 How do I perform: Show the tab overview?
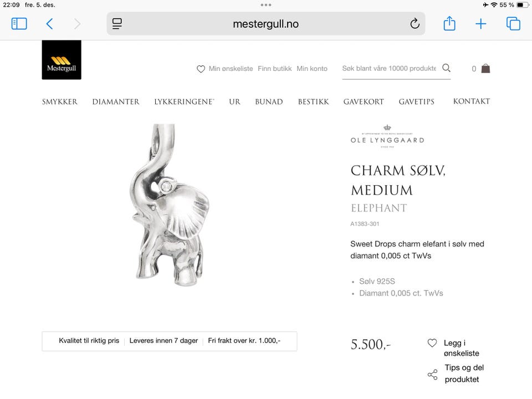pos(513,24)
